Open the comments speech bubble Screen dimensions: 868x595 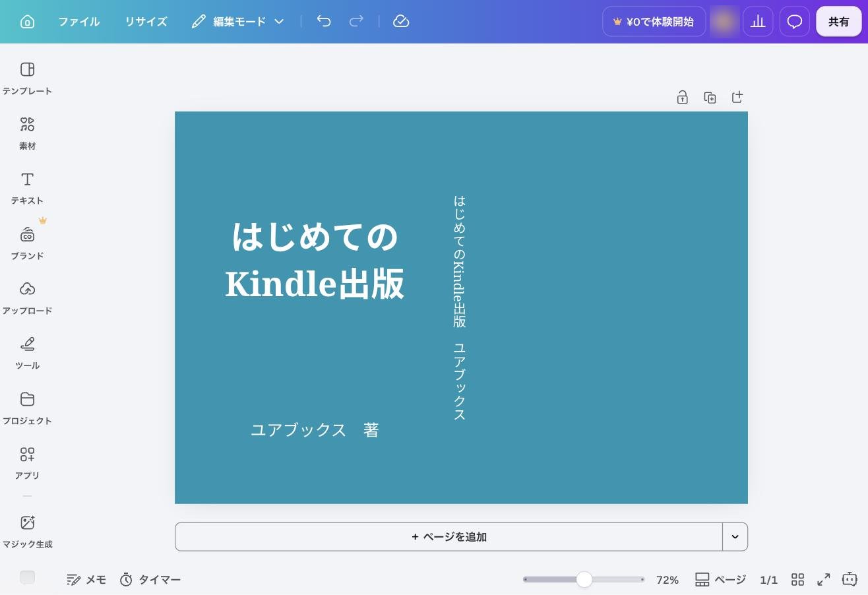(x=795, y=22)
